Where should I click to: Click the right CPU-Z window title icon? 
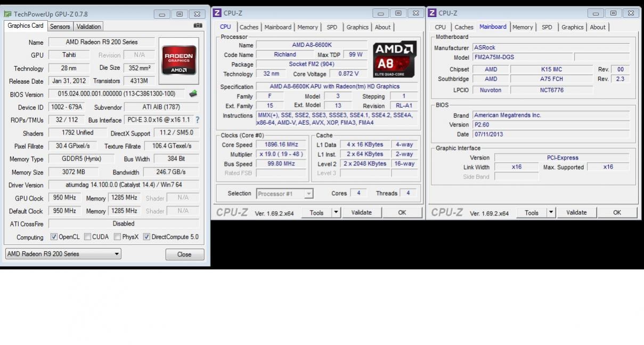[x=433, y=13]
